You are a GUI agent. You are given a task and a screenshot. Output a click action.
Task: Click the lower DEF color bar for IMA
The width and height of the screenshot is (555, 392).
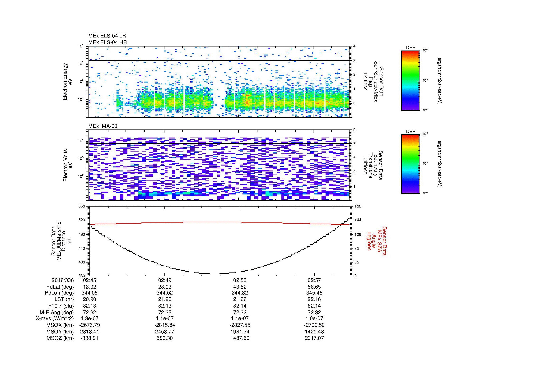click(410, 164)
